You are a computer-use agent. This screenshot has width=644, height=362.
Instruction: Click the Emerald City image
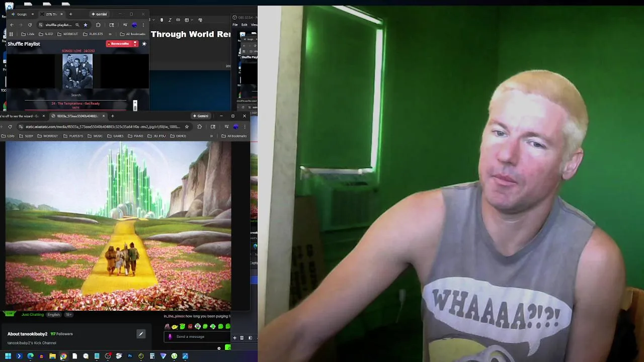118,225
